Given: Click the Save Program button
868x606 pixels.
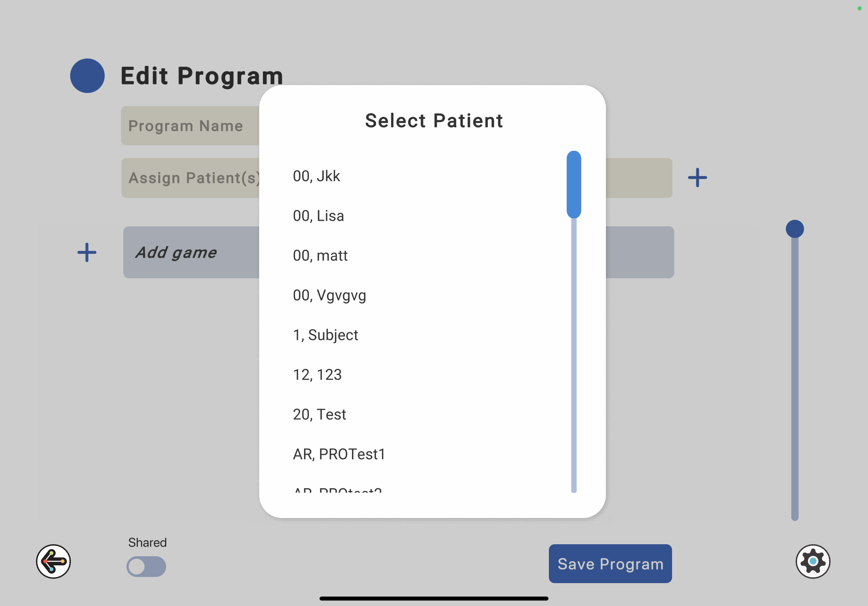Looking at the screenshot, I should click(x=610, y=563).
